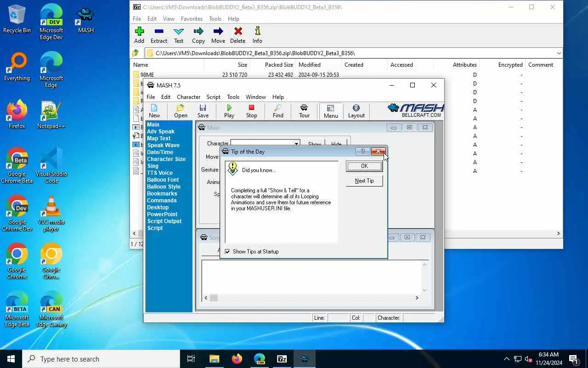Screen dimensions: 588x368
Task: Go up one folder in 7-Zip
Action: (x=136, y=53)
